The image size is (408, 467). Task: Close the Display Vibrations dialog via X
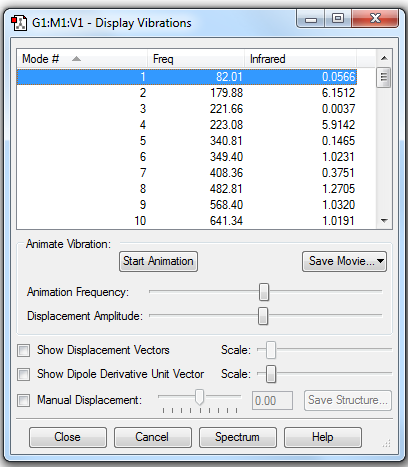point(375,19)
